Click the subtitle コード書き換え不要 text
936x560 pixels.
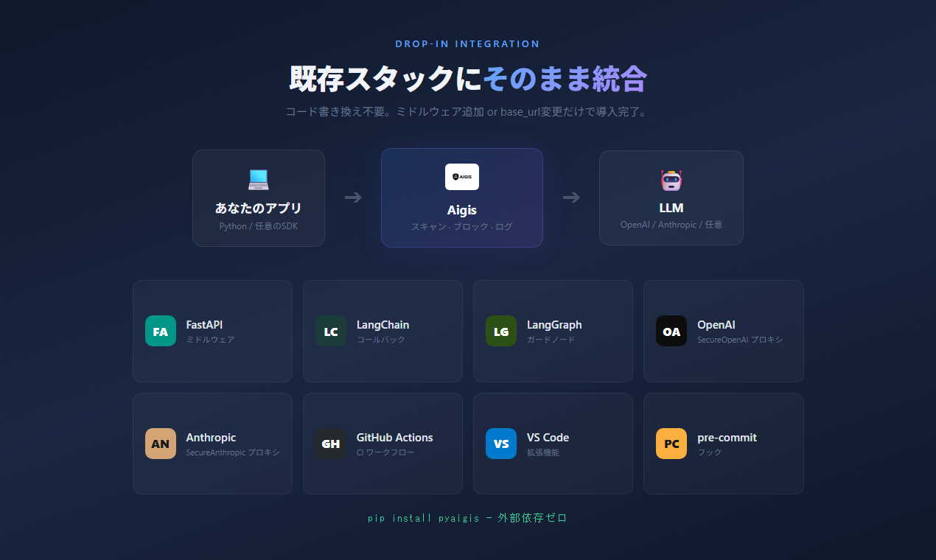pyautogui.click(x=468, y=112)
